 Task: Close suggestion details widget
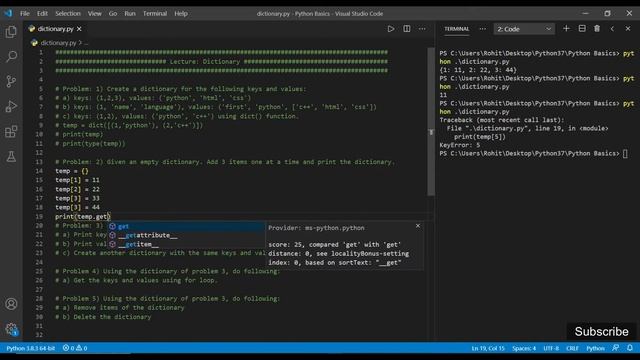(418, 226)
